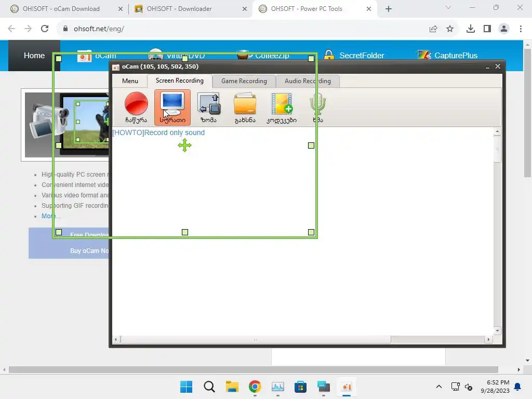
Task: Click the red record button in oCam
Action: [x=136, y=107]
